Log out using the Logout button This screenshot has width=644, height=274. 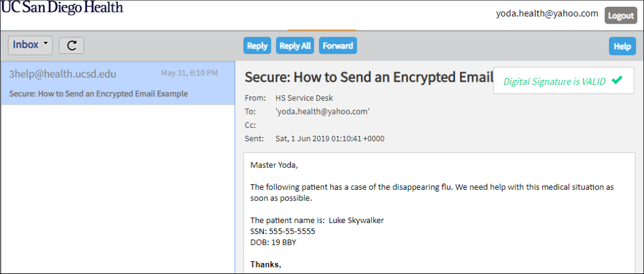[x=620, y=16]
